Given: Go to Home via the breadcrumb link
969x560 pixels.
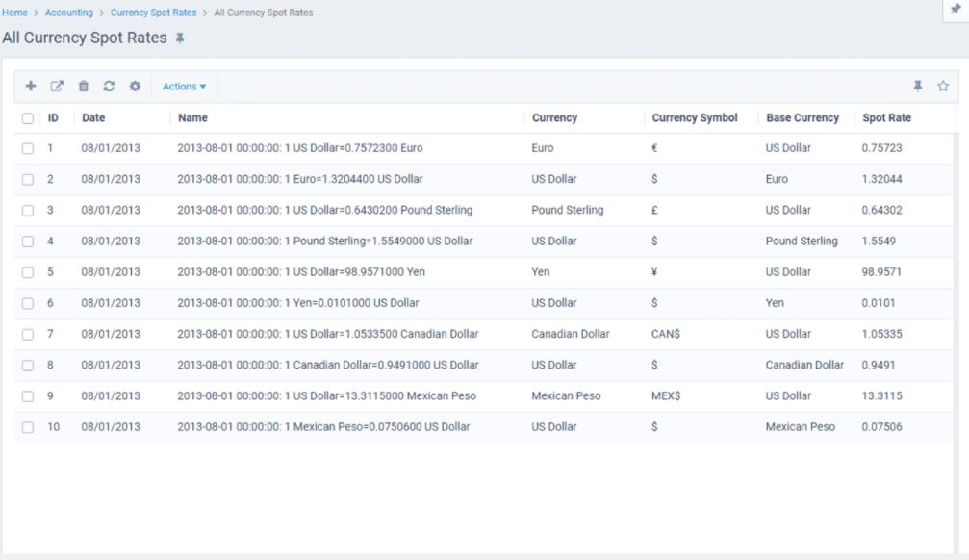Looking at the screenshot, I should [x=16, y=13].
